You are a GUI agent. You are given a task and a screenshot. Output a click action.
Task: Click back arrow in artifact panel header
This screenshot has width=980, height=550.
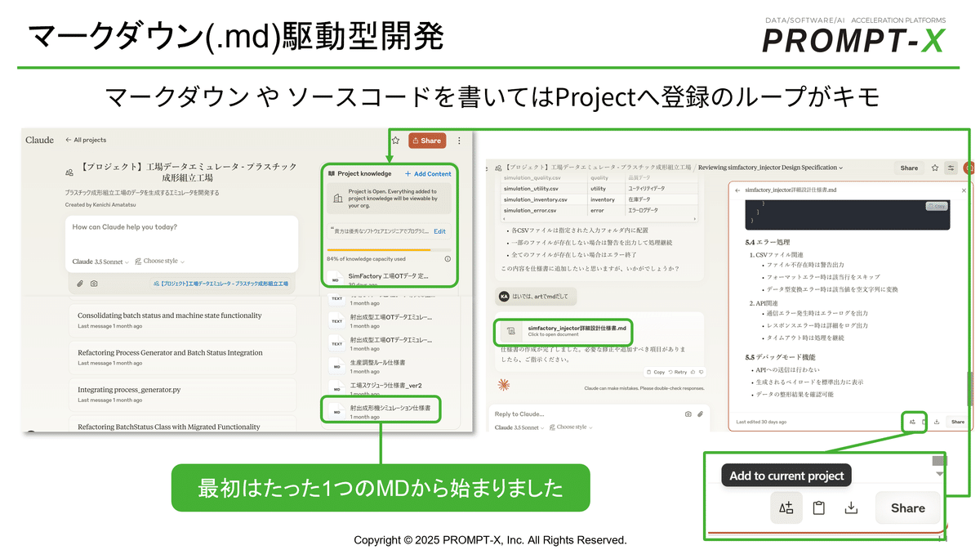click(738, 190)
